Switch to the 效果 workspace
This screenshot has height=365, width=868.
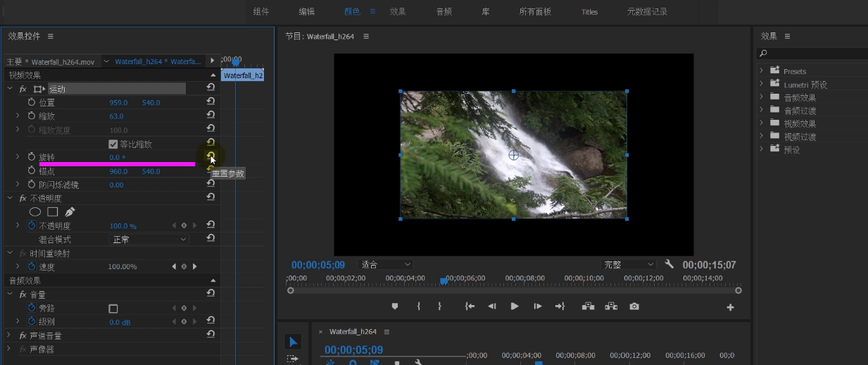(x=398, y=11)
